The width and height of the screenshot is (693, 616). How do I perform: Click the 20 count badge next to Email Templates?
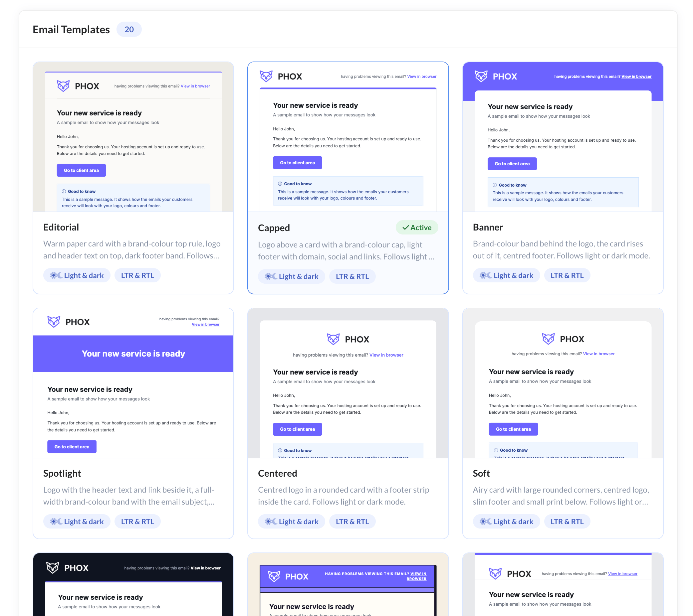pyautogui.click(x=129, y=30)
